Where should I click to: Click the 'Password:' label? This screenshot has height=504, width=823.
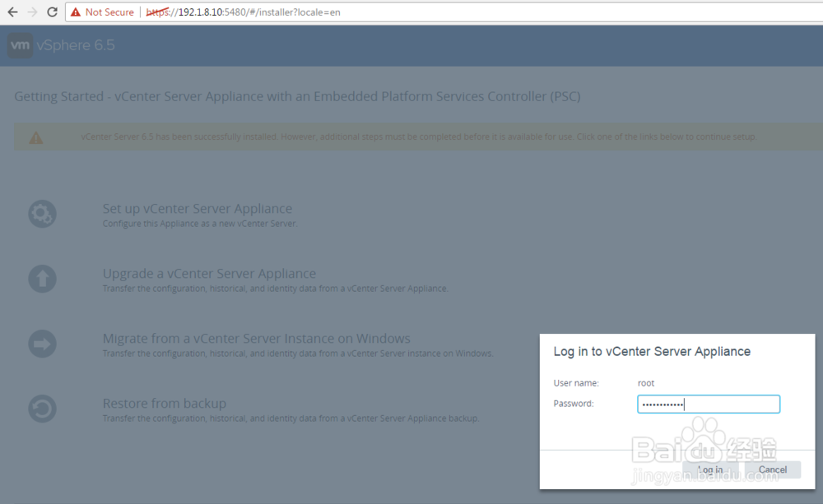[x=574, y=404]
